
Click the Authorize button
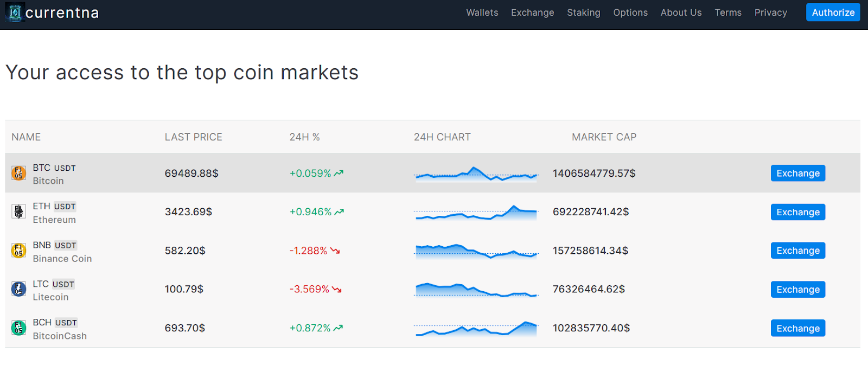(x=833, y=12)
